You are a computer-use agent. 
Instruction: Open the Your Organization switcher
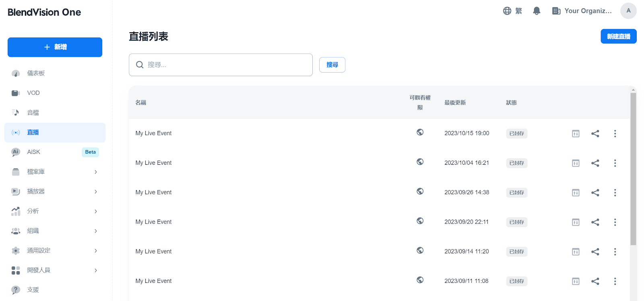pos(582,11)
